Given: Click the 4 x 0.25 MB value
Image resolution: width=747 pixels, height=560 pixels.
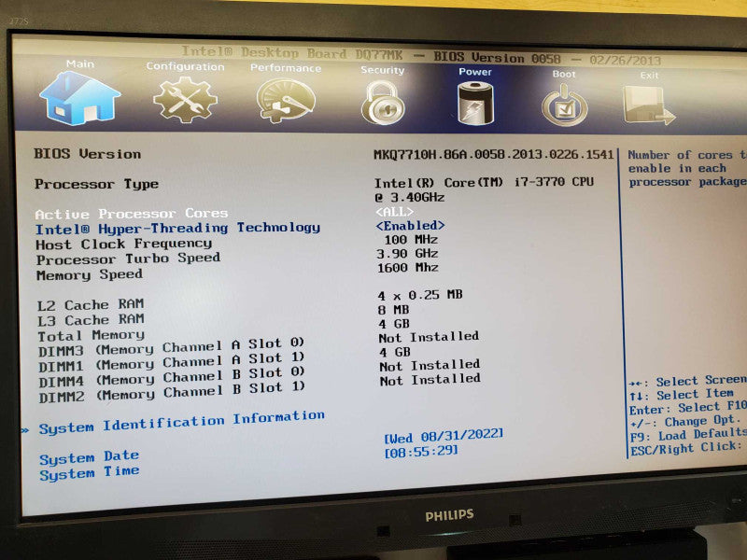Looking at the screenshot, I should 420,295.
